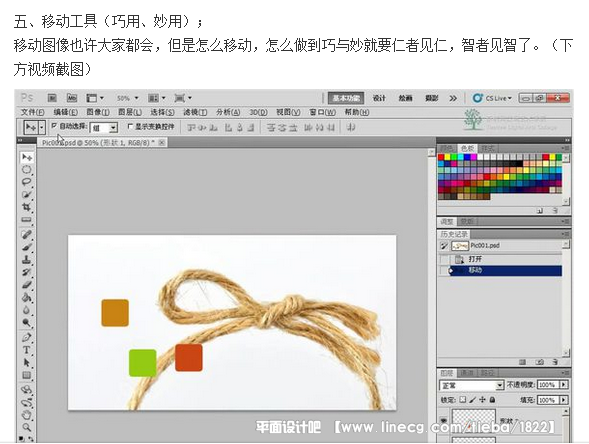Select the History Brush tool
This screenshot has width=589, height=444.
pos(27,272)
